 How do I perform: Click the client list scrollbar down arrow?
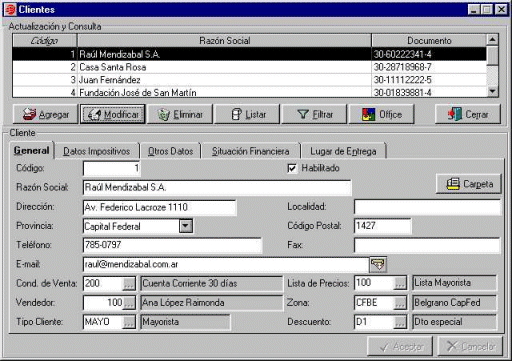point(492,91)
